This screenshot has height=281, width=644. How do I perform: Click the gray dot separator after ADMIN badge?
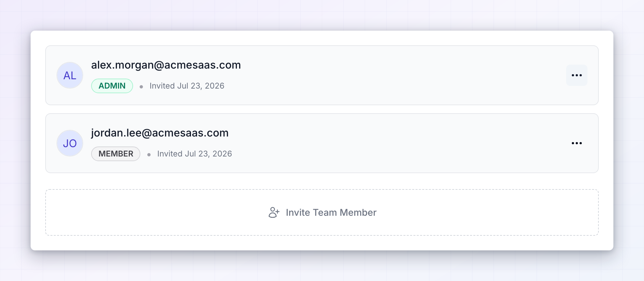click(x=141, y=87)
